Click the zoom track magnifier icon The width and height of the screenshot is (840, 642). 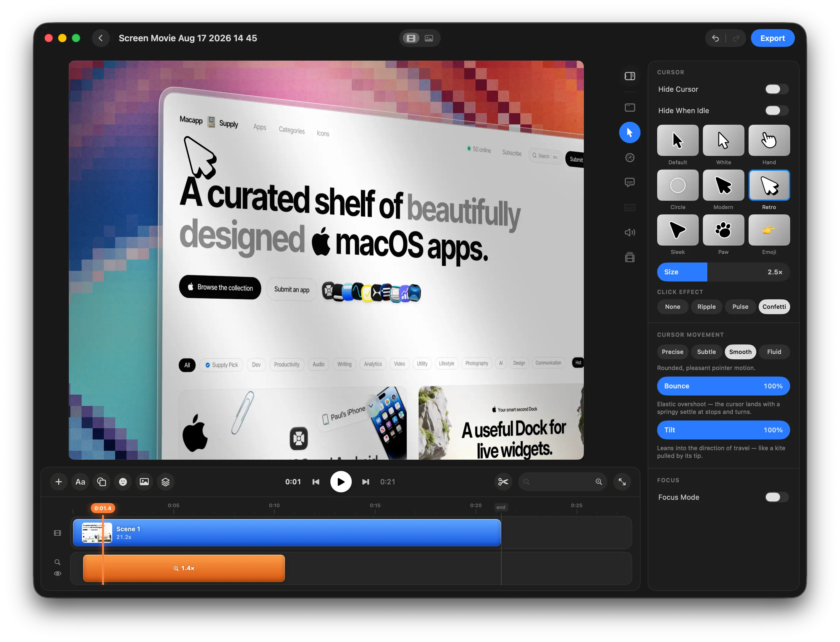tap(58, 562)
